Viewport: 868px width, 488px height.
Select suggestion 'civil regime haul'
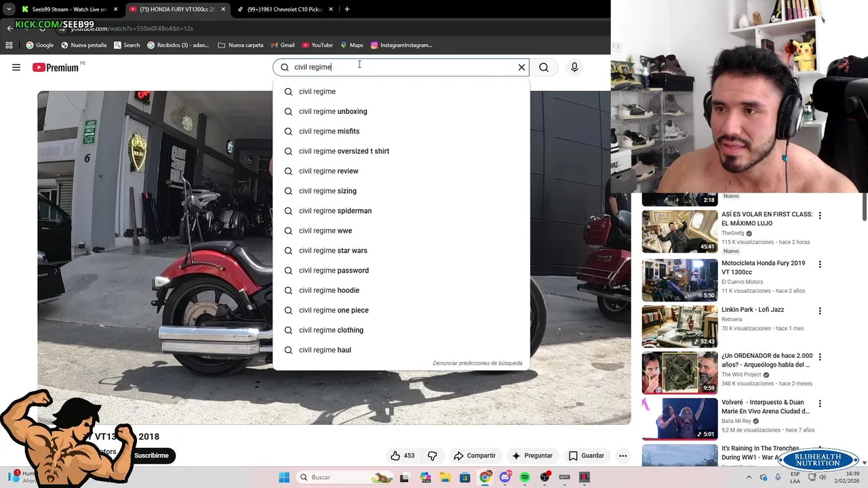[401, 350]
